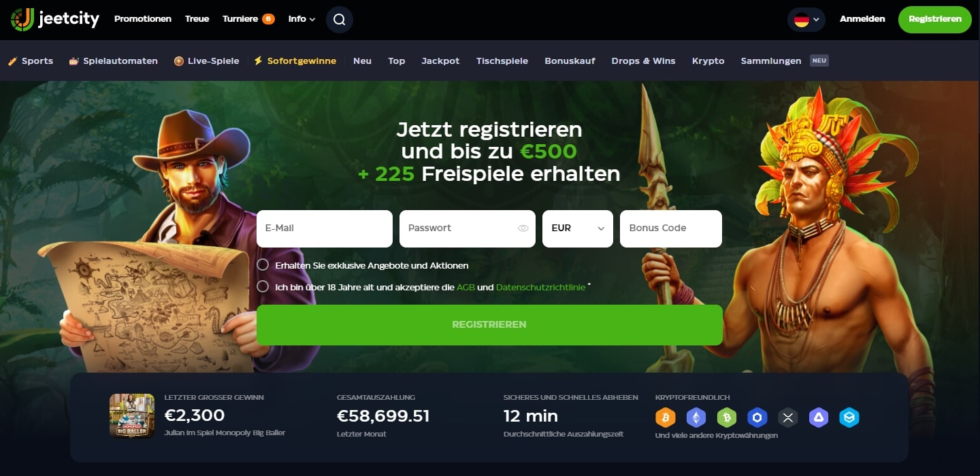The width and height of the screenshot is (980, 476).
Task: Go to Promotionen in the top menu
Action: coord(143,19)
